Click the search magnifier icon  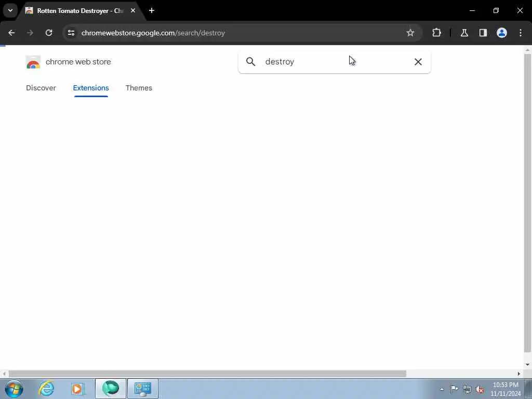(x=251, y=61)
